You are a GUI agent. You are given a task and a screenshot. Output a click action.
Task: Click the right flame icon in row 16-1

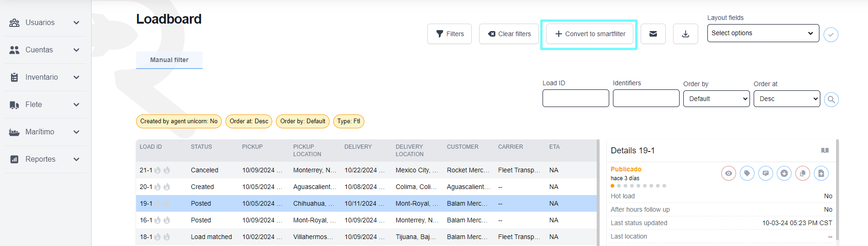tap(167, 220)
